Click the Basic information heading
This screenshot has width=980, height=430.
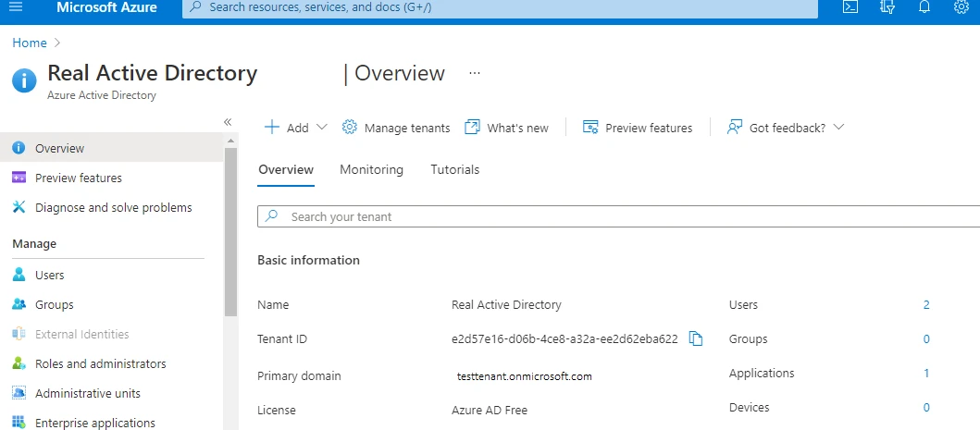(308, 260)
